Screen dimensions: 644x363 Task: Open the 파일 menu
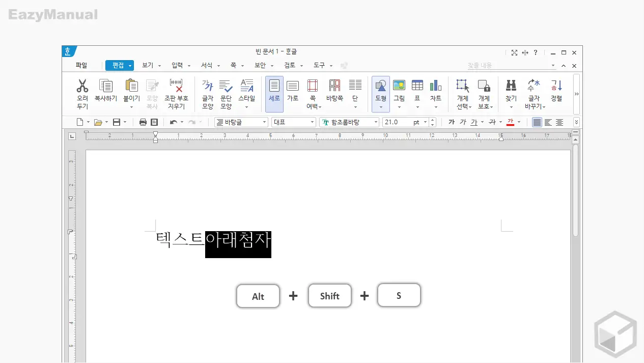pos(81,65)
